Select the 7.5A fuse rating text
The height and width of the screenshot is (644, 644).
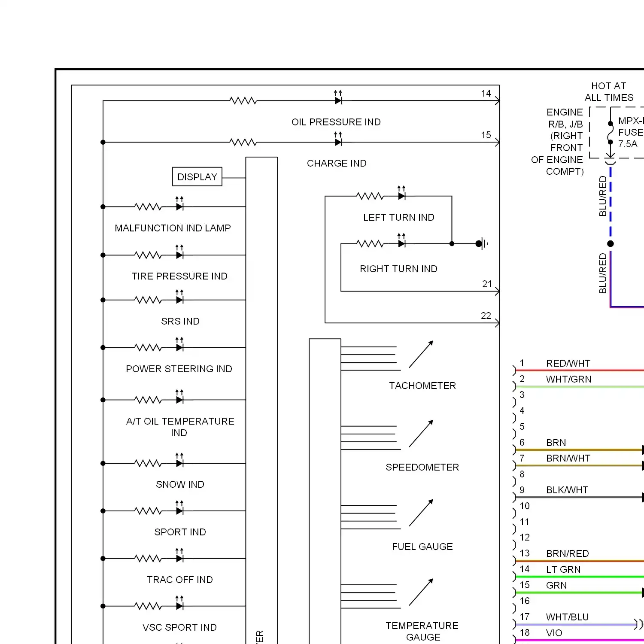pos(628,144)
